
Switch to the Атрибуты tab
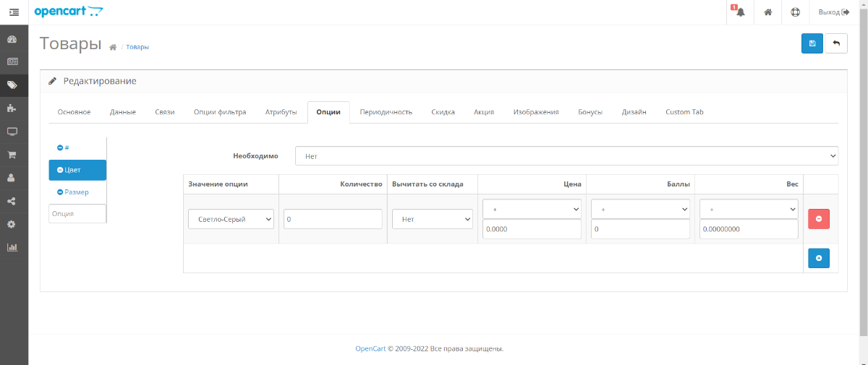[x=281, y=112]
